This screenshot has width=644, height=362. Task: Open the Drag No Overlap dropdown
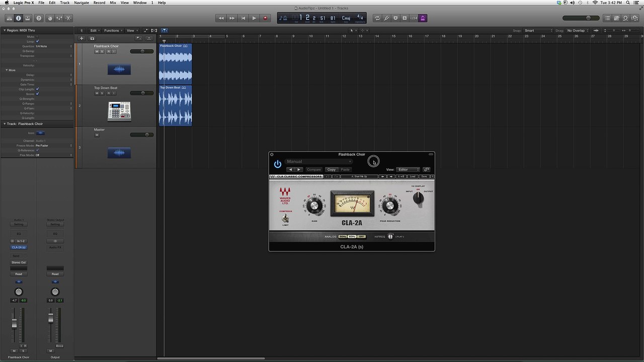(x=578, y=31)
